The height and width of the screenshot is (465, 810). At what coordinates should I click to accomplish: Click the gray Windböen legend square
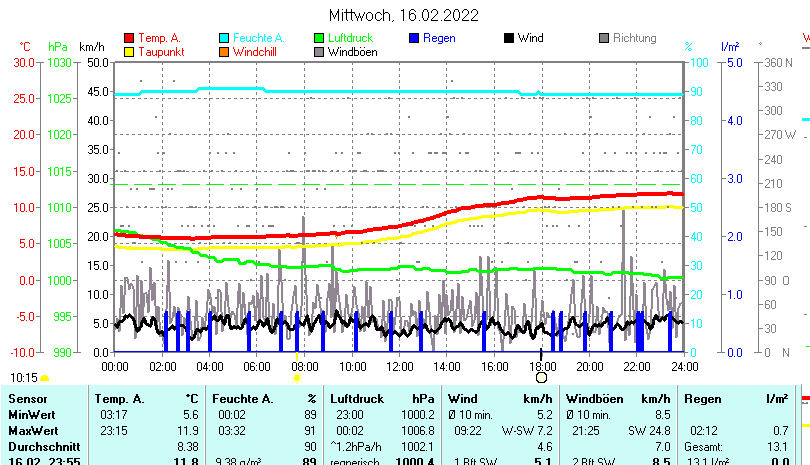coord(318,51)
